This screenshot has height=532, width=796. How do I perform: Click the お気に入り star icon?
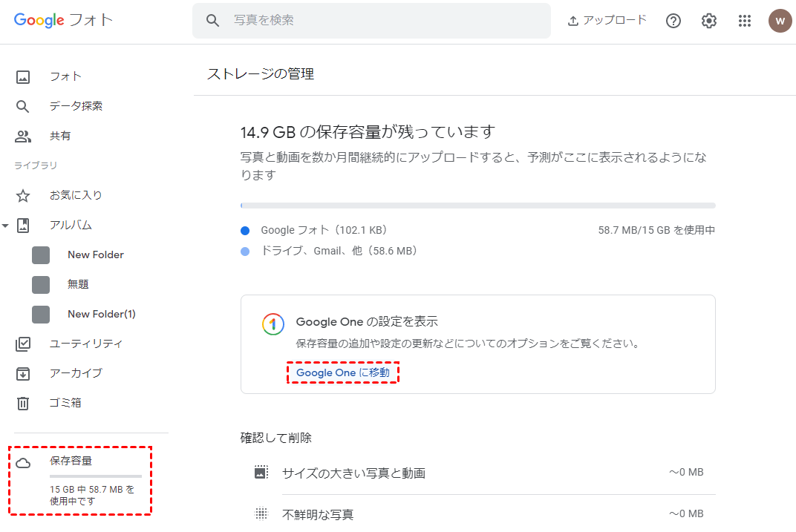point(23,195)
